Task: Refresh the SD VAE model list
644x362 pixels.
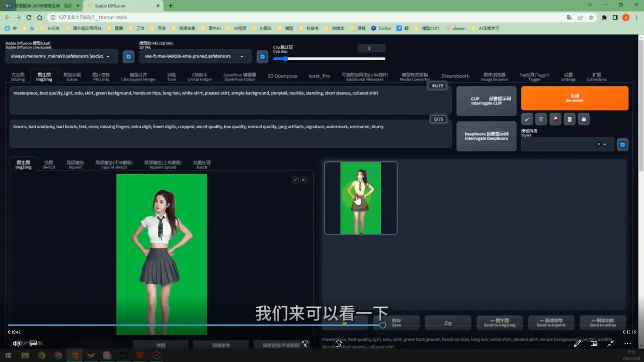Action: pos(262,57)
